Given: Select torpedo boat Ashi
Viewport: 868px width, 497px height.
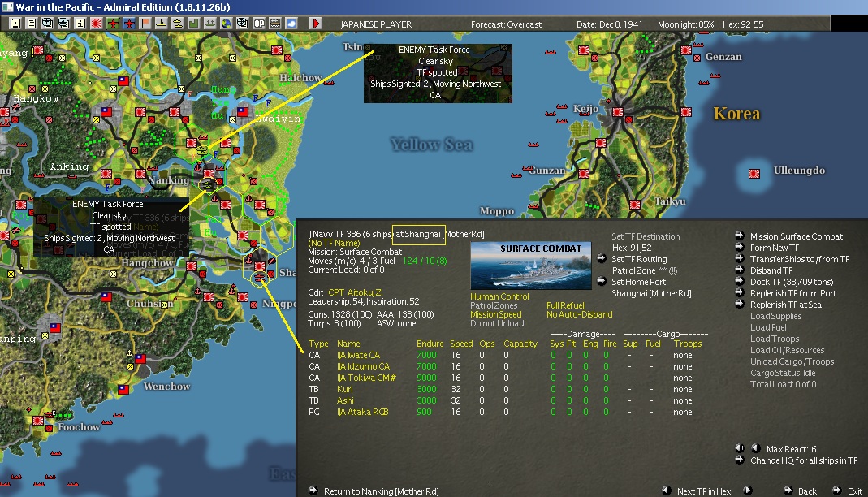Looking at the screenshot, I should 345,400.
